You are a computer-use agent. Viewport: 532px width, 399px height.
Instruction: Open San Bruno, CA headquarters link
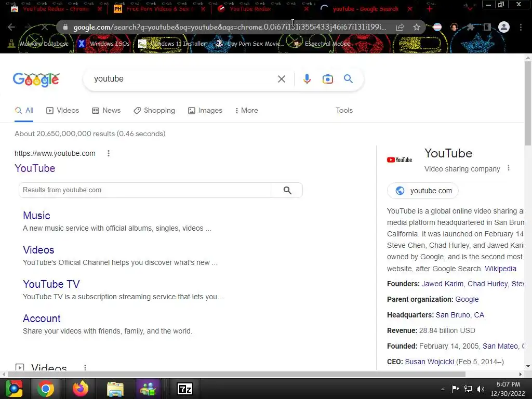460,315
